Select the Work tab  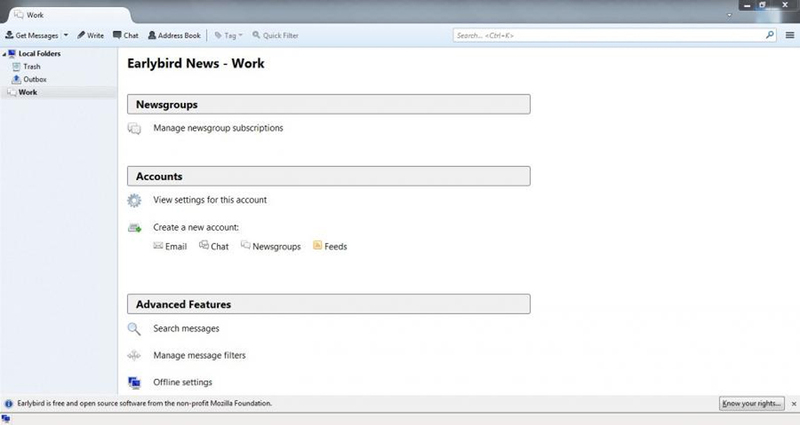(69, 15)
